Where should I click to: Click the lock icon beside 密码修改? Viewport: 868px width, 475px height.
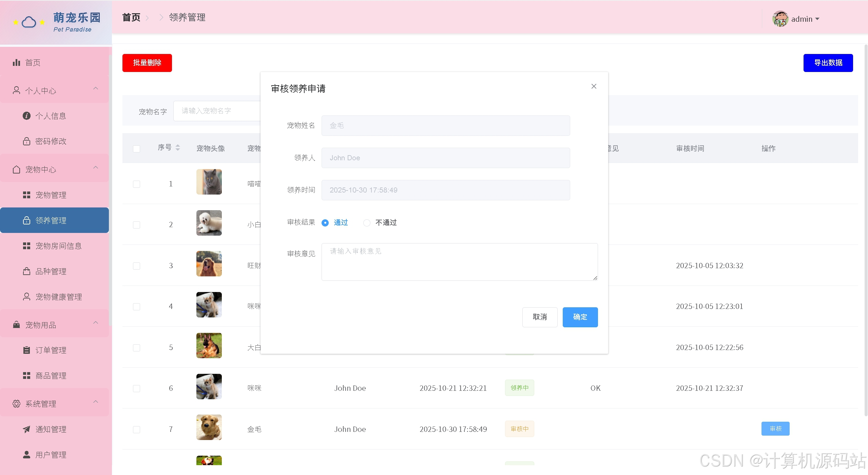(x=26, y=141)
